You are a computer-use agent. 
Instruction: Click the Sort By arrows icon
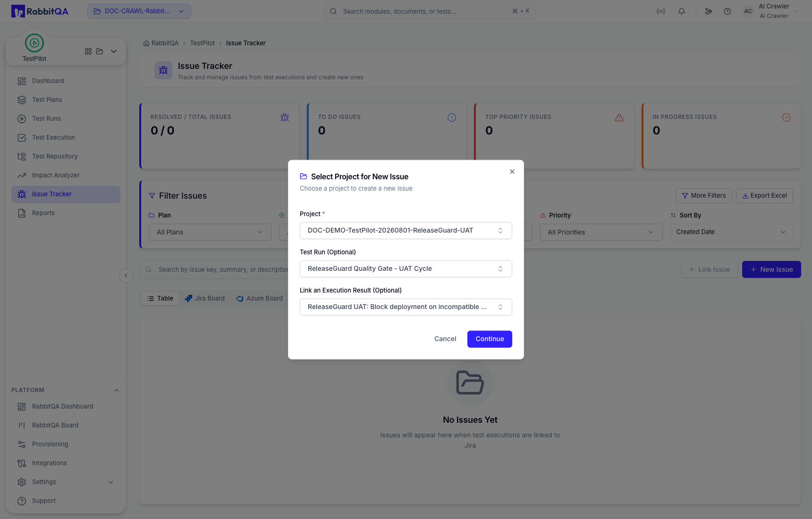(673, 215)
